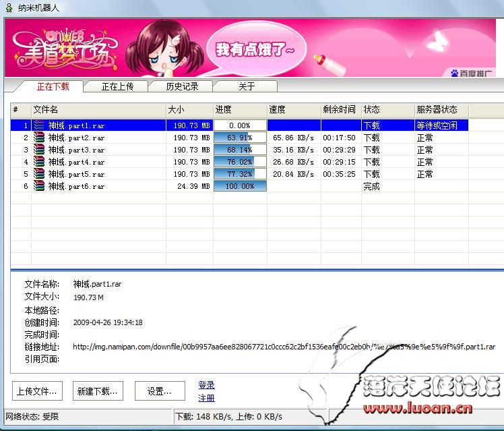Click the 文件大小 value 190.73 M
Screen dimensions: 504x431
[88, 297]
